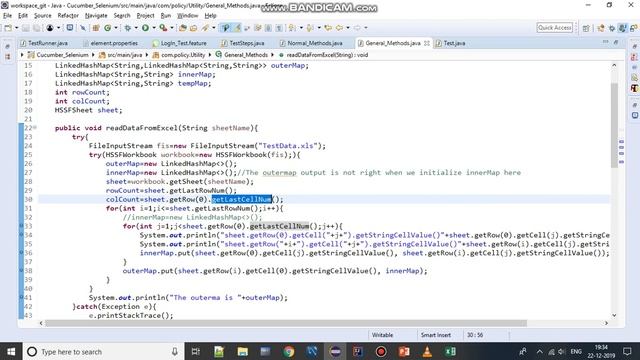
Task: Click the New Java Package icon
Action: (96, 28)
